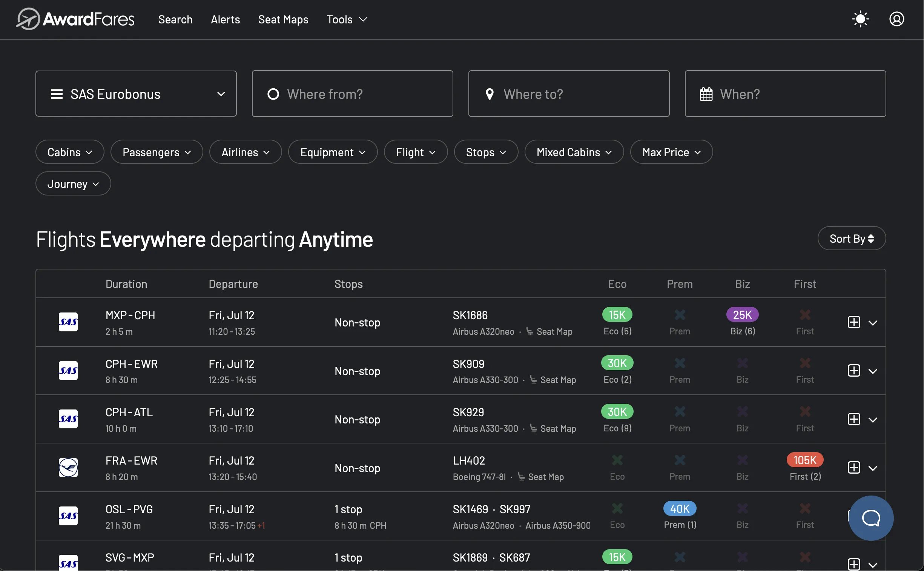The height and width of the screenshot is (571, 924).
Task: Add CPH-ATL flight with plus icon
Action: click(854, 419)
